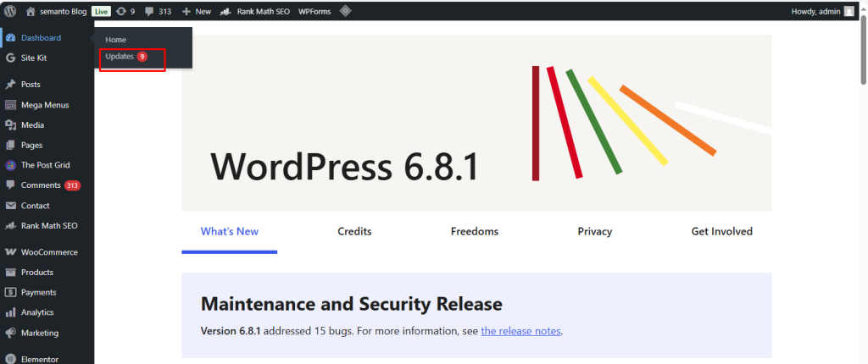This screenshot has height=364, width=868.
Task: Expand Rank Math SEO in admin bar
Action: 255,12
